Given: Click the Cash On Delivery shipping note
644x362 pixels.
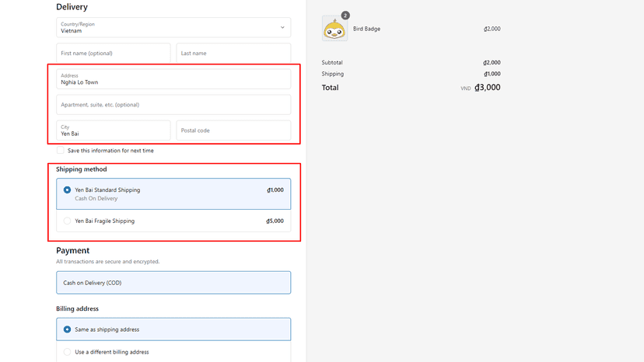Looking at the screenshot, I should [x=96, y=198].
